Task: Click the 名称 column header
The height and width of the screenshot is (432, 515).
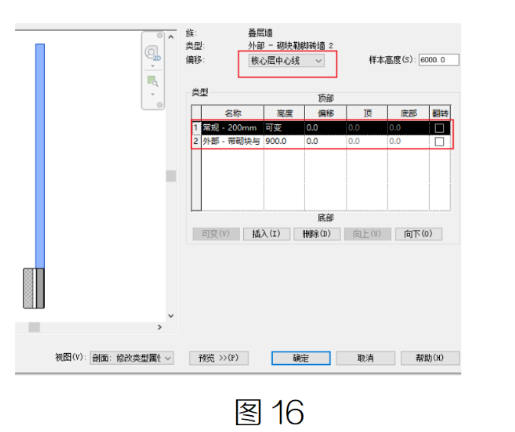Action: 233,113
